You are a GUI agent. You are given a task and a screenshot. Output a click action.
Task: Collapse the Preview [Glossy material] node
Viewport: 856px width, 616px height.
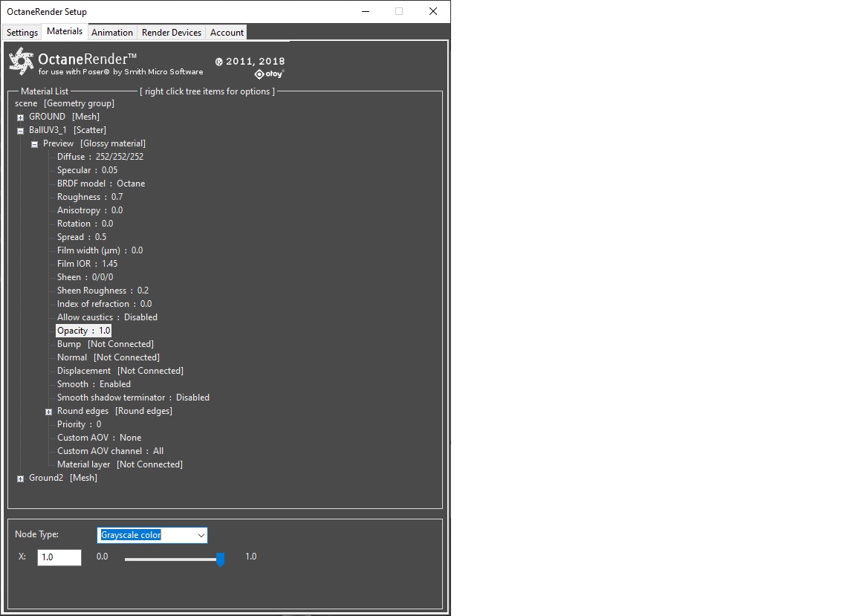(34, 144)
